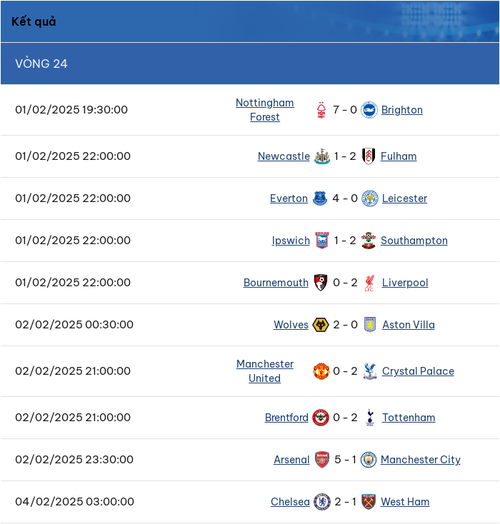Open the Fulham team link
This screenshot has height=524, width=500.
pos(398,156)
